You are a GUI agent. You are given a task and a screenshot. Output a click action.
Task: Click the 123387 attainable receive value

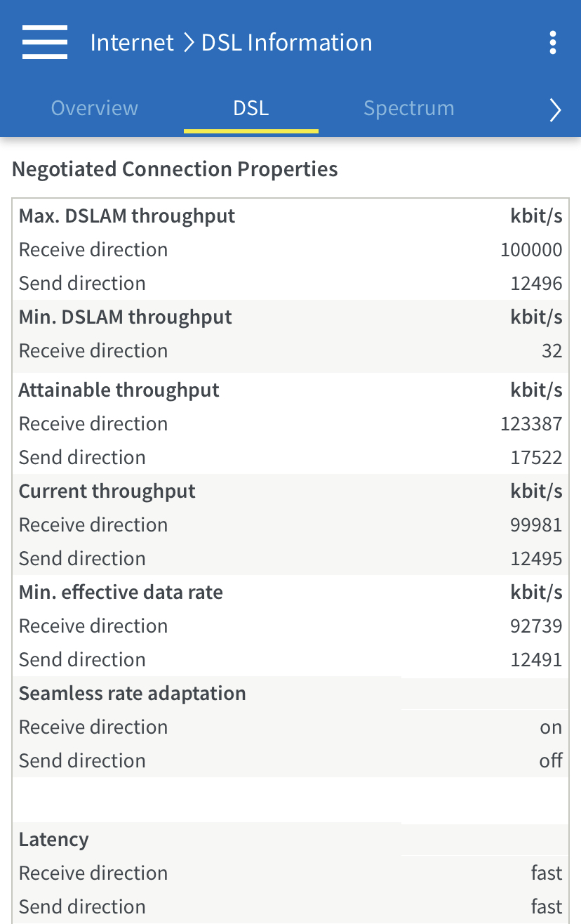point(531,424)
